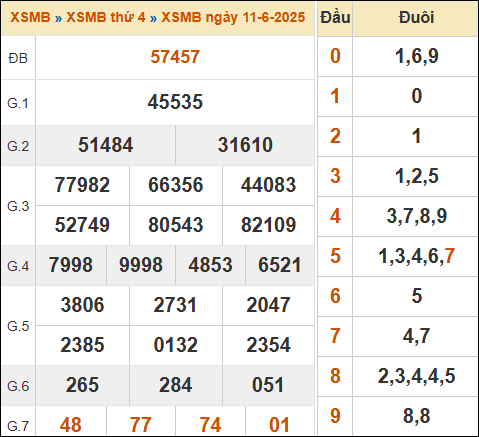Select G.5 number 0132
The image size is (479, 437).
click(x=175, y=345)
